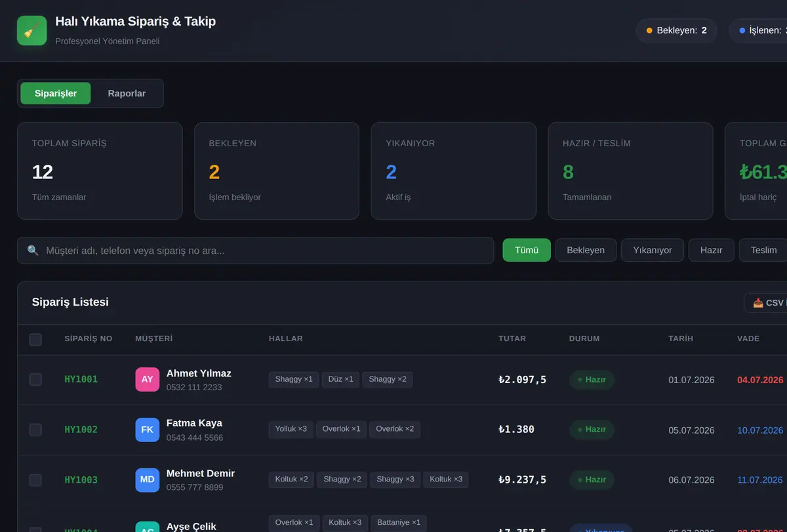Filter orders by Bekleyen
The image size is (787, 532).
[586, 250]
